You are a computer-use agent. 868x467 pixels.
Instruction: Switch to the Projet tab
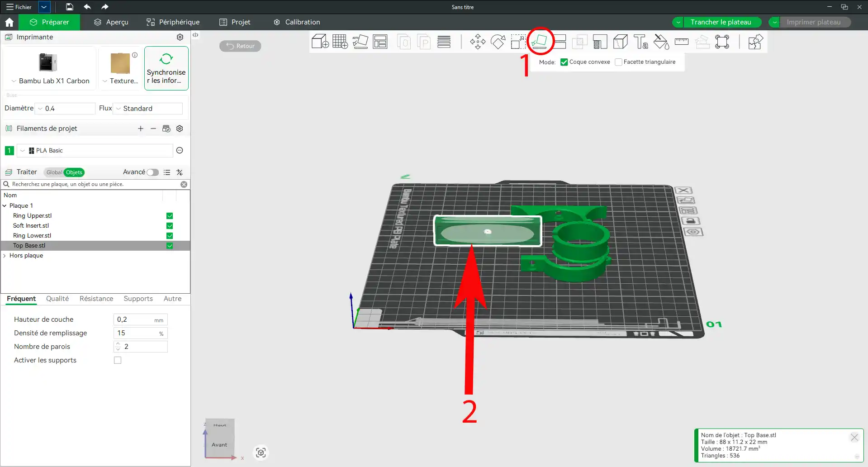click(235, 22)
